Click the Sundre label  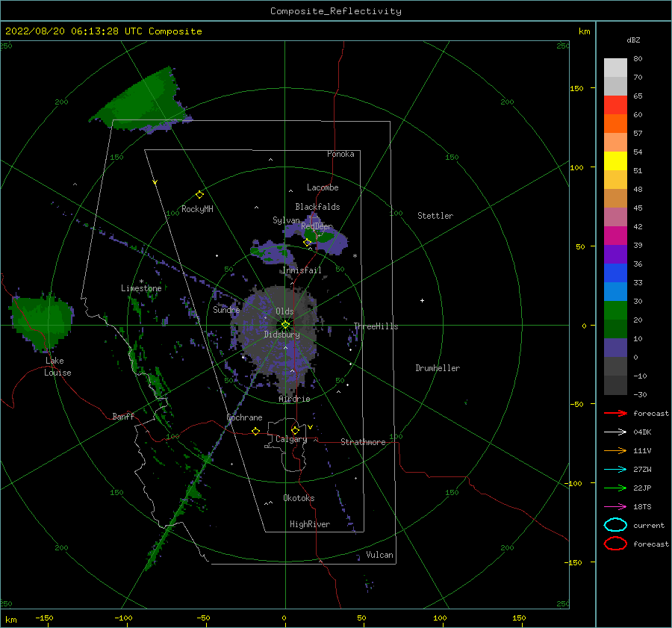226,309
